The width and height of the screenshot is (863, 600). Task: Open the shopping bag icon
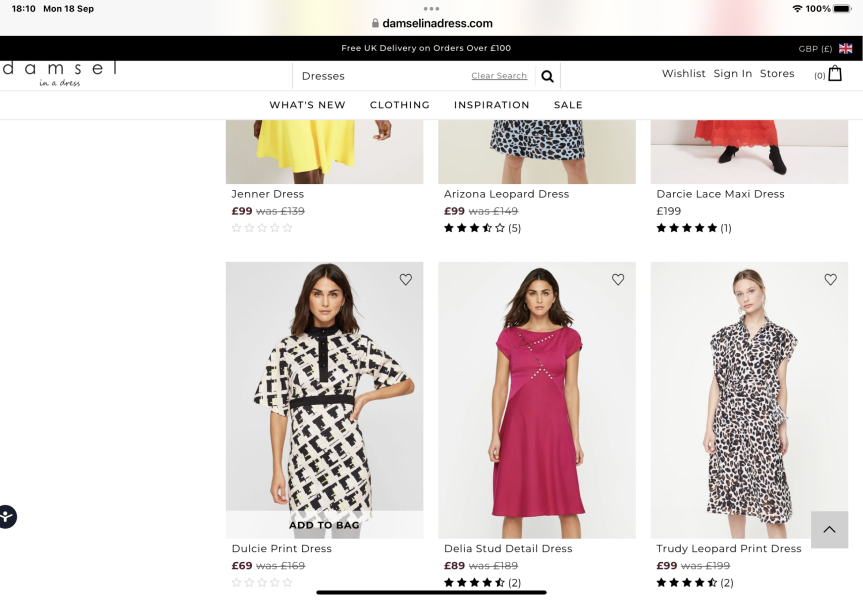[835, 74]
